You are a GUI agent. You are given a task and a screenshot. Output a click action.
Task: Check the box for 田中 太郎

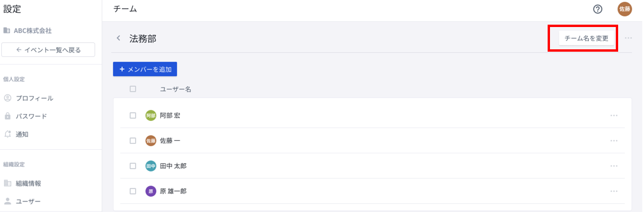point(133,166)
